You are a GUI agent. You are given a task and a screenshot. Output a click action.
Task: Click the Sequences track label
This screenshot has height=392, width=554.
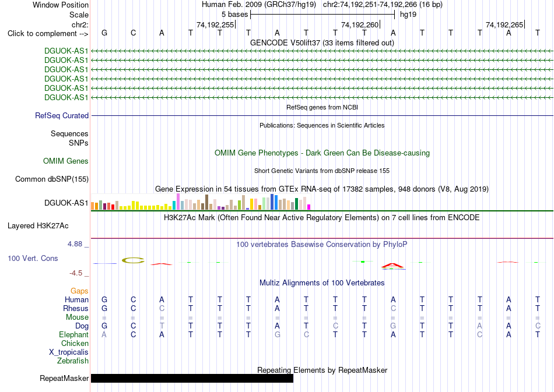tap(69, 134)
